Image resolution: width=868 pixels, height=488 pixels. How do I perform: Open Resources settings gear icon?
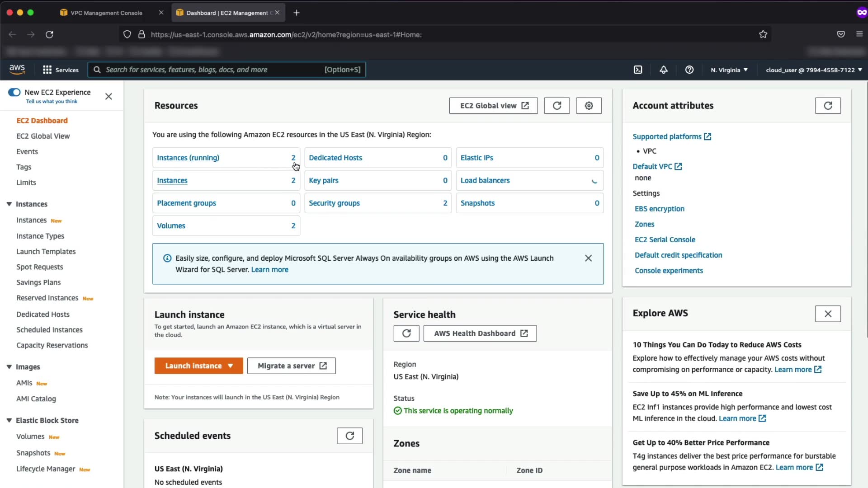point(589,106)
